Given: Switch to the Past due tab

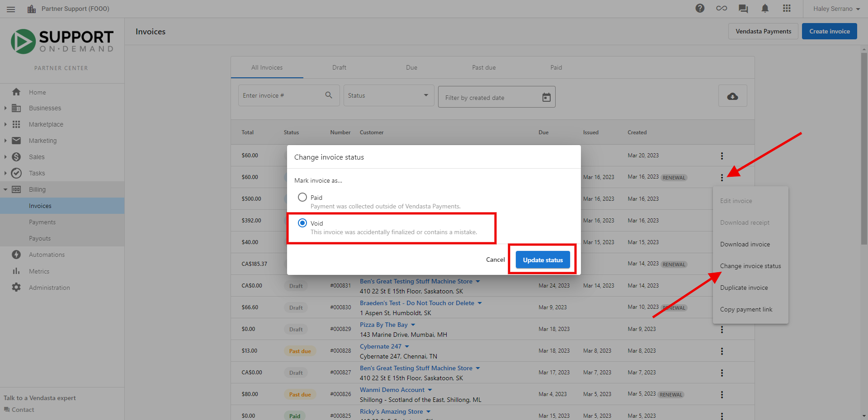Looking at the screenshot, I should (x=484, y=67).
